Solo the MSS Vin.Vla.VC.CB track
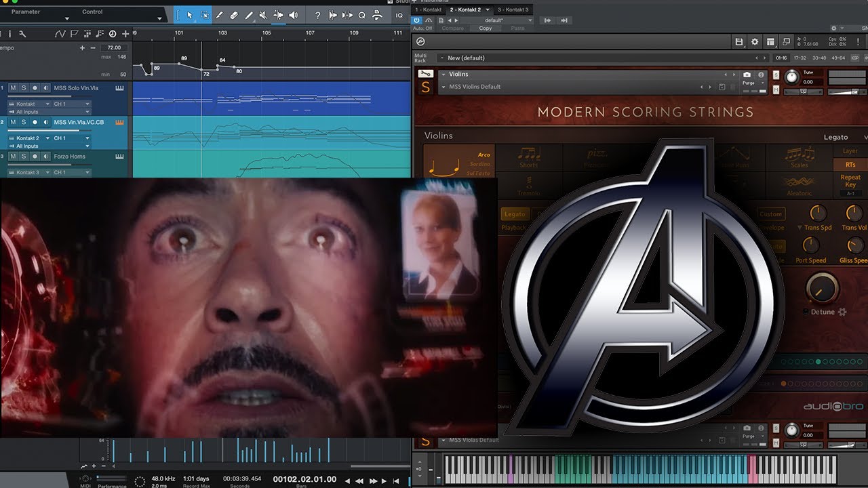The width and height of the screenshot is (868, 488). pyautogui.click(x=23, y=122)
